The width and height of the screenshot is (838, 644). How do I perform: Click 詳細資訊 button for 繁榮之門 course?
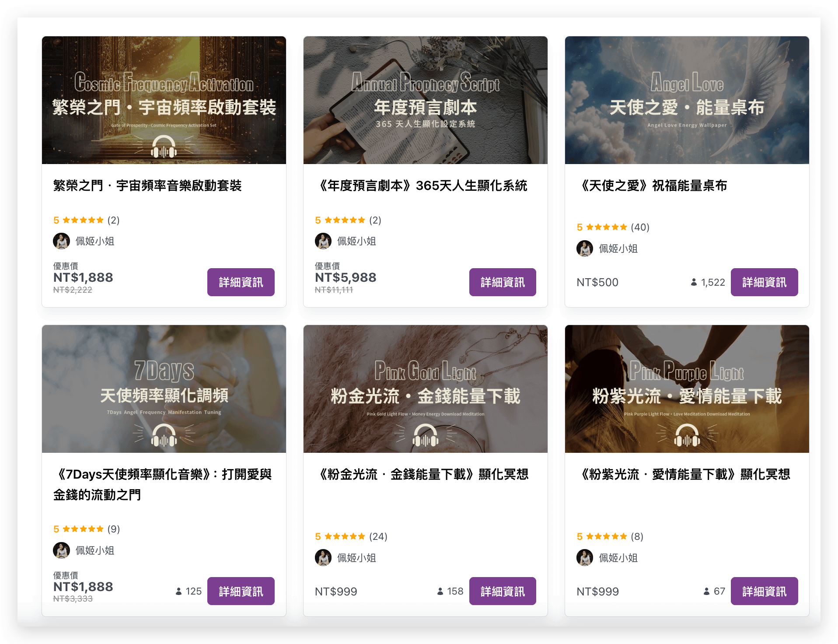coord(241,282)
